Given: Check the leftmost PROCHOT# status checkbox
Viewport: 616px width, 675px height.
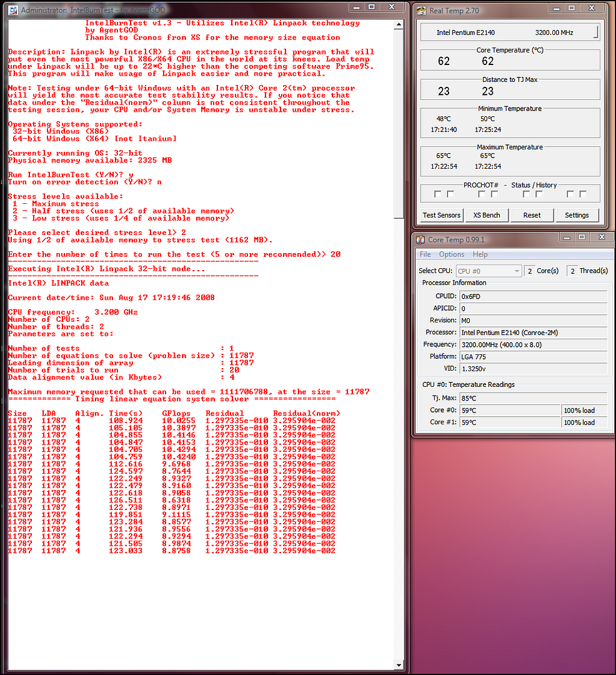Looking at the screenshot, I should [x=437, y=194].
